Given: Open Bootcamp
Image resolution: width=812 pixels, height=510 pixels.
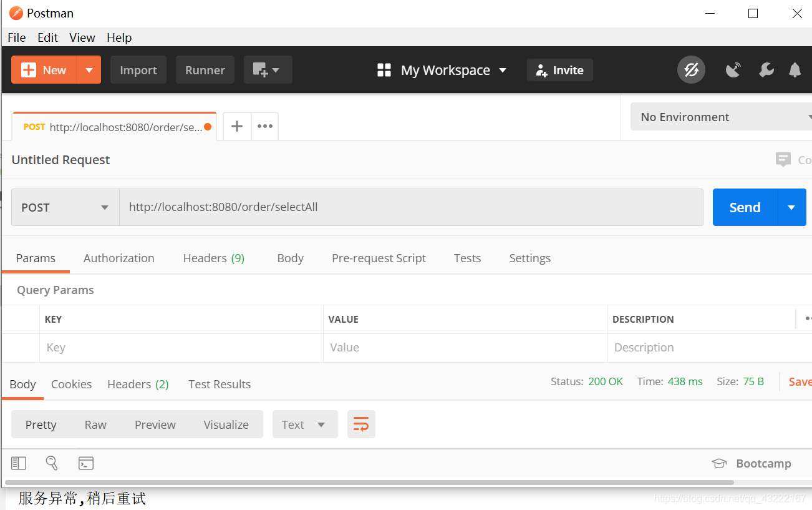Looking at the screenshot, I should (x=752, y=463).
